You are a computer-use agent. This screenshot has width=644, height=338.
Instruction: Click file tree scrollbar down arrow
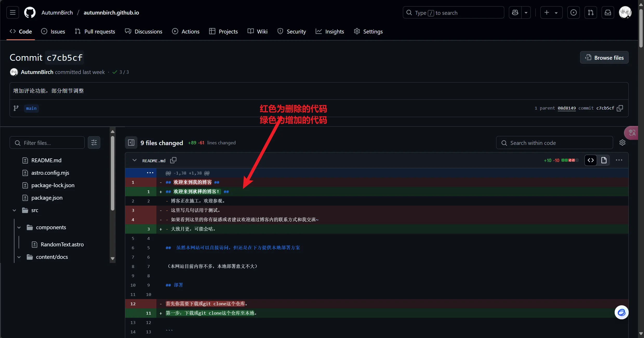112,259
